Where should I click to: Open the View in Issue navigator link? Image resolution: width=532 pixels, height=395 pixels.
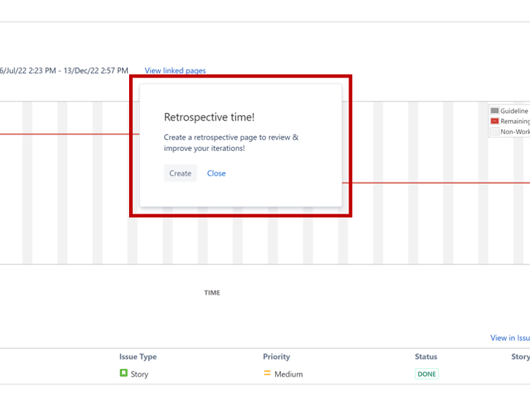[x=511, y=338]
